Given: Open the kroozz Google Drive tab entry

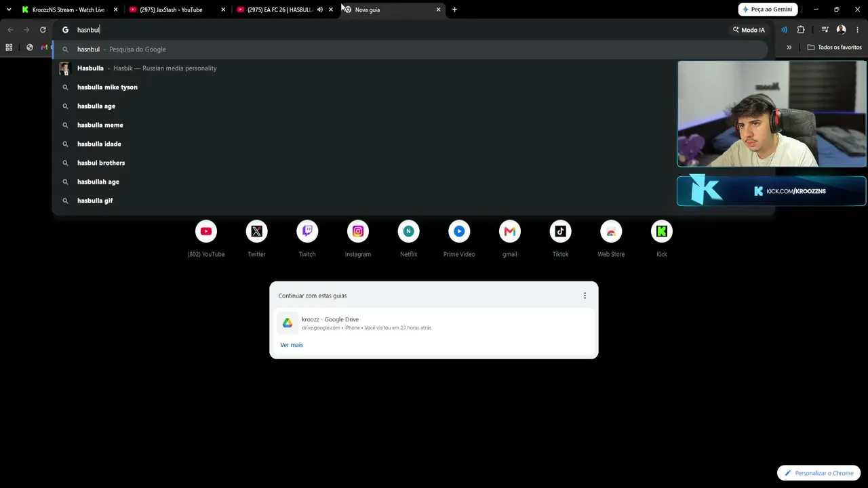Looking at the screenshot, I should tap(434, 323).
